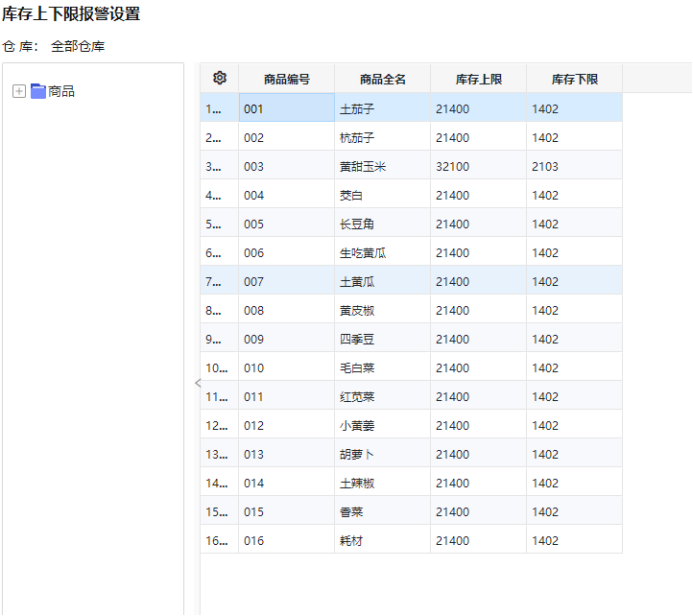
Task: Click lower limit cell of 茭白 row
Action: click(x=575, y=194)
